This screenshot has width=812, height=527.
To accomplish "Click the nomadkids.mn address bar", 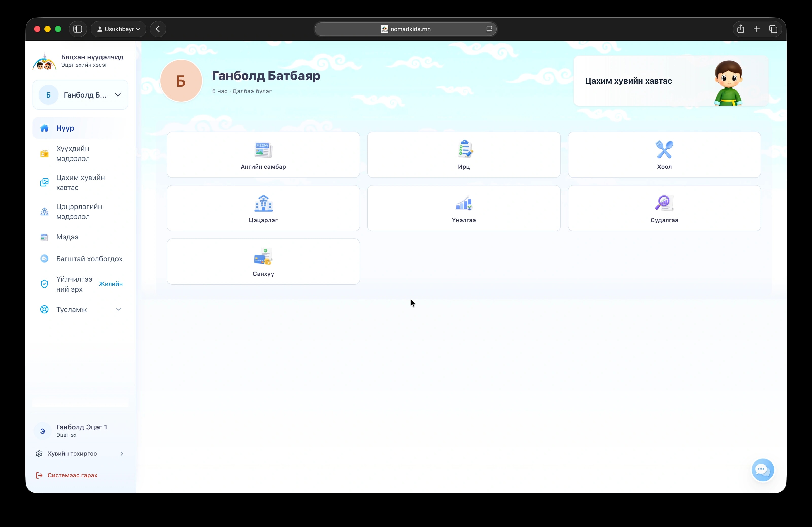I will 406,29.
